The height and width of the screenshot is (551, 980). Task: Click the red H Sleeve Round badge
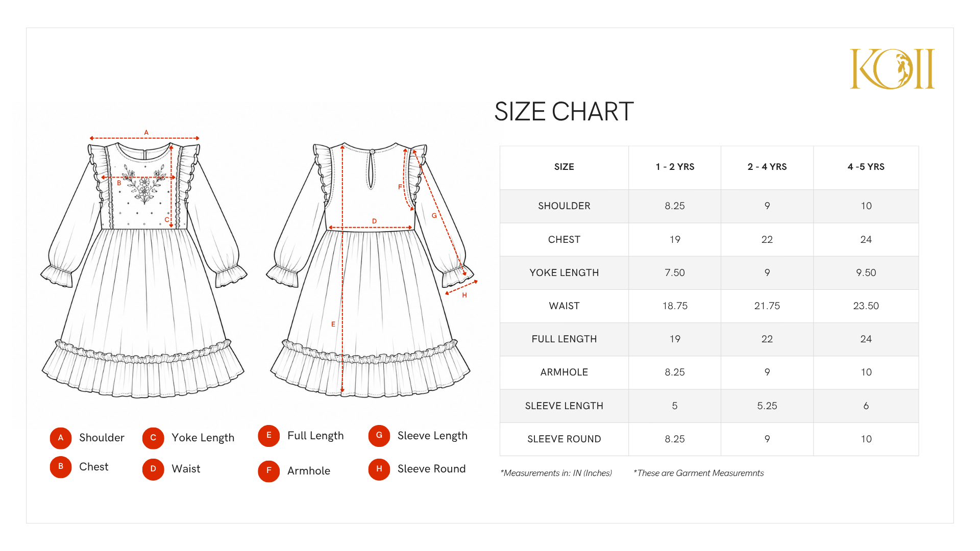pos(379,469)
